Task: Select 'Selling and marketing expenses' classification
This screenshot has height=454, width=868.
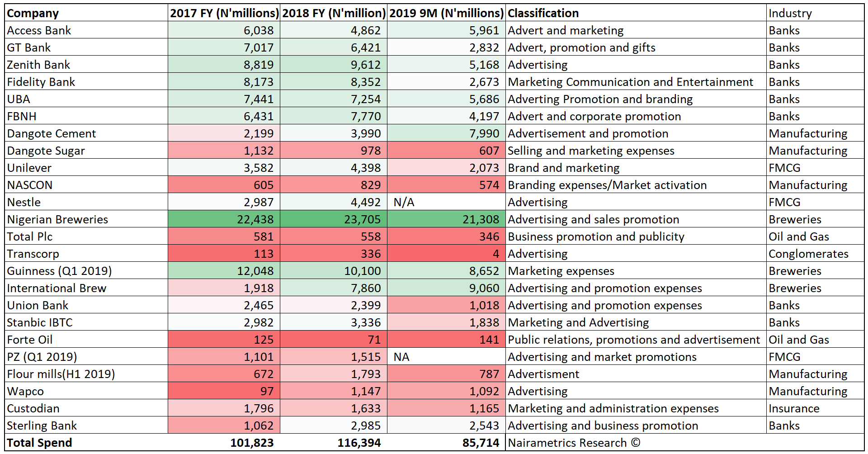Action: click(x=636, y=151)
